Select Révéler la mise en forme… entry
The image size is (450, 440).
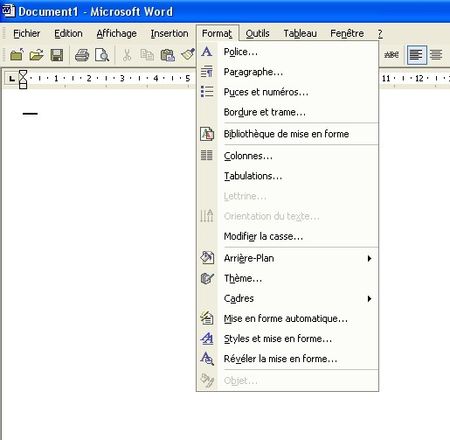pyautogui.click(x=288, y=359)
